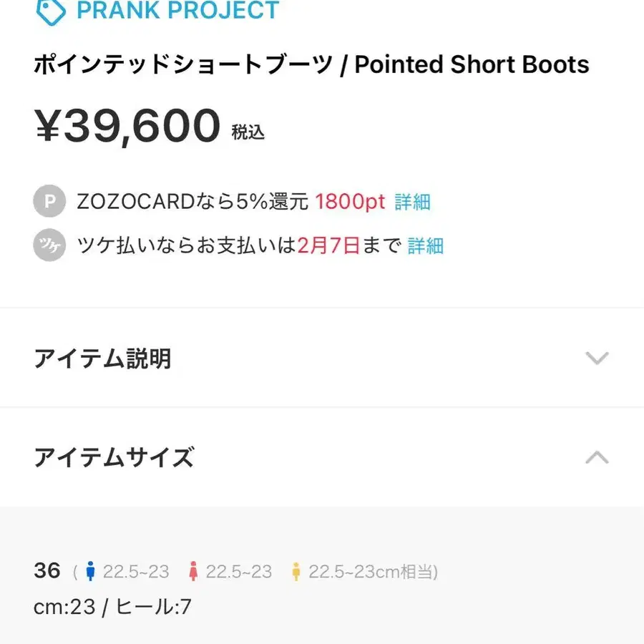The width and height of the screenshot is (644, 644).
Task: Collapse the アイテムサイズ section chevron
Action: pyautogui.click(x=597, y=457)
